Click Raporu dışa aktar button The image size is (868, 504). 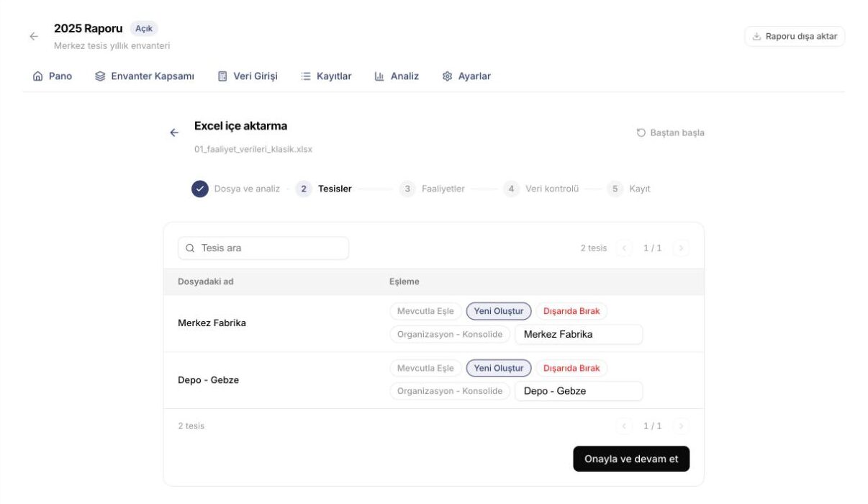click(795, 36)
